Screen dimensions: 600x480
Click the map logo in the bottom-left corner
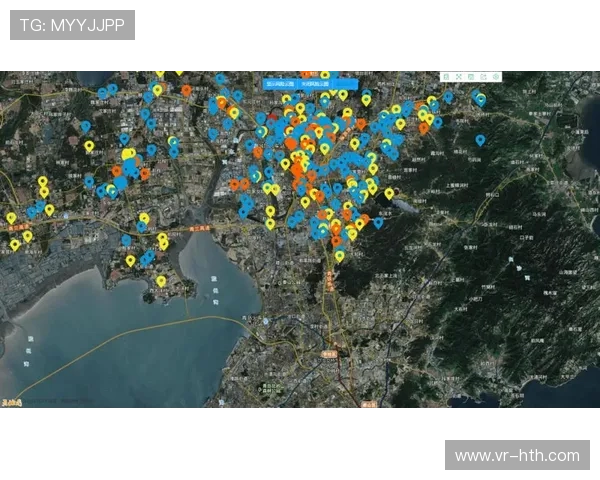tap(14, 401)
